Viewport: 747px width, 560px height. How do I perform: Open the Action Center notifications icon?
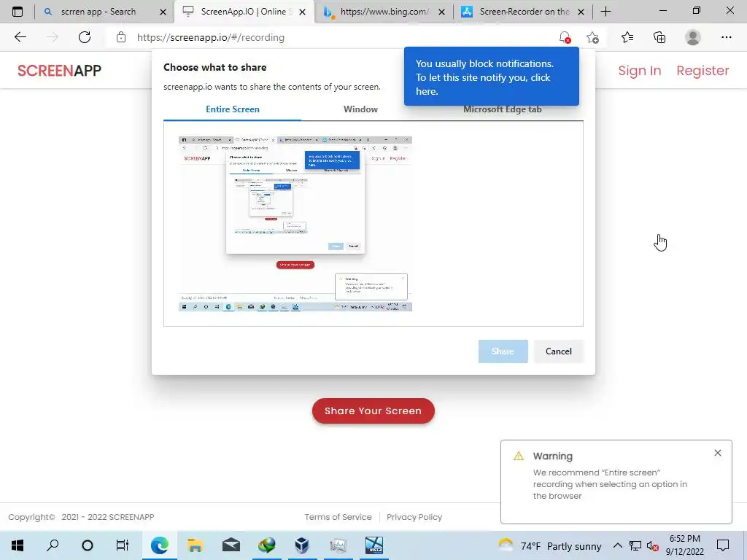(x=723, y=545)
